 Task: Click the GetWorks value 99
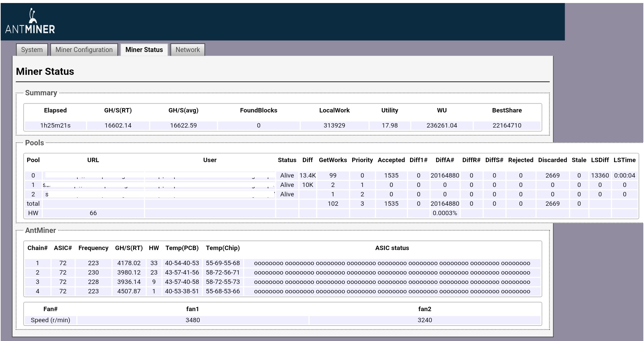(x=333, y=176)
